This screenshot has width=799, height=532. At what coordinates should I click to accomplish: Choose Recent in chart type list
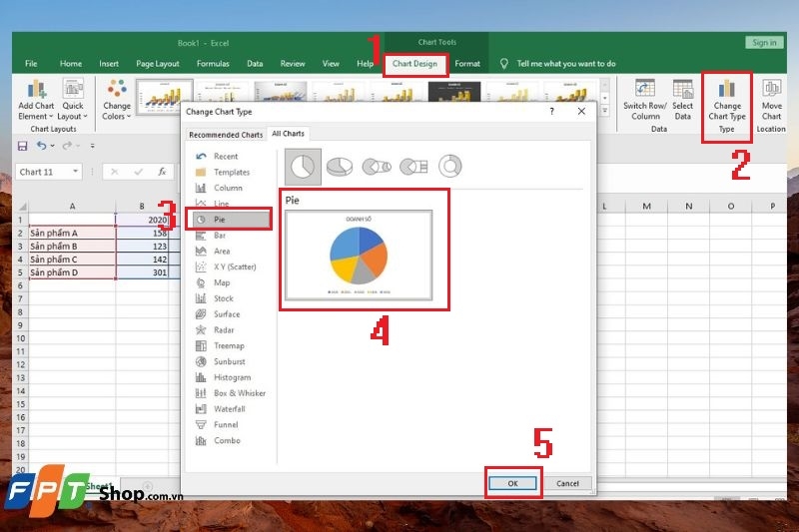(226, 157)
